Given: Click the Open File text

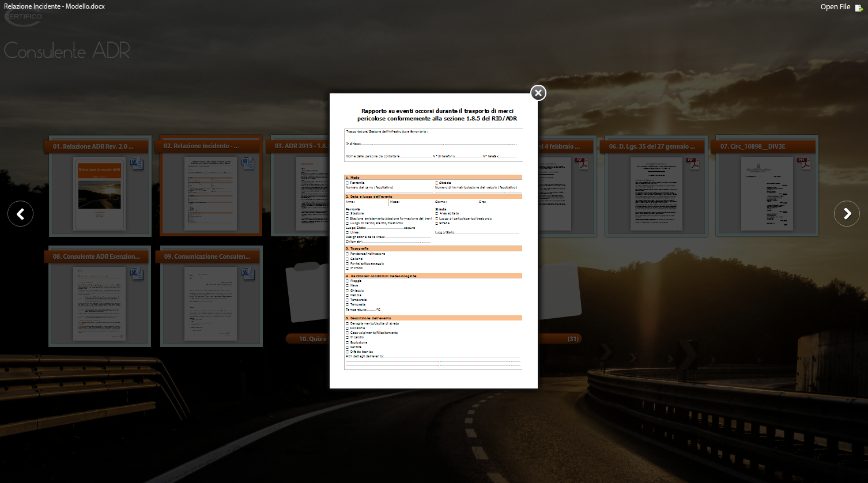Looking at the screenshot, I should 835,7.
